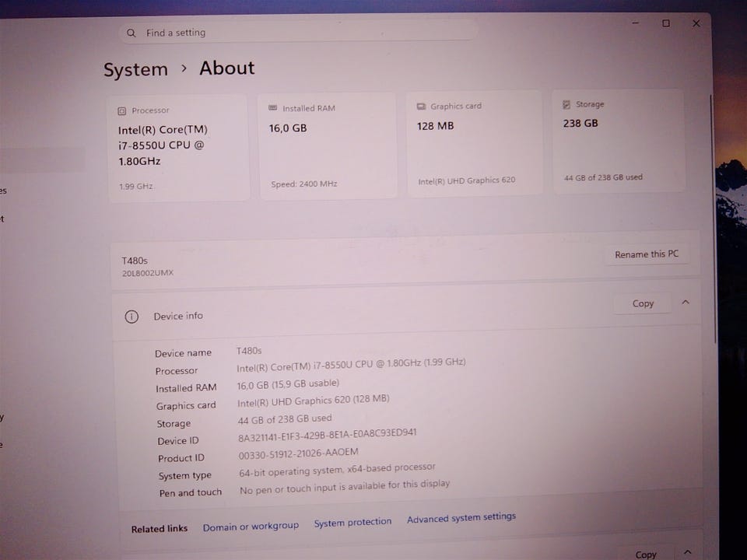Click the '64-bit operating system' value

tap(337, 470)
